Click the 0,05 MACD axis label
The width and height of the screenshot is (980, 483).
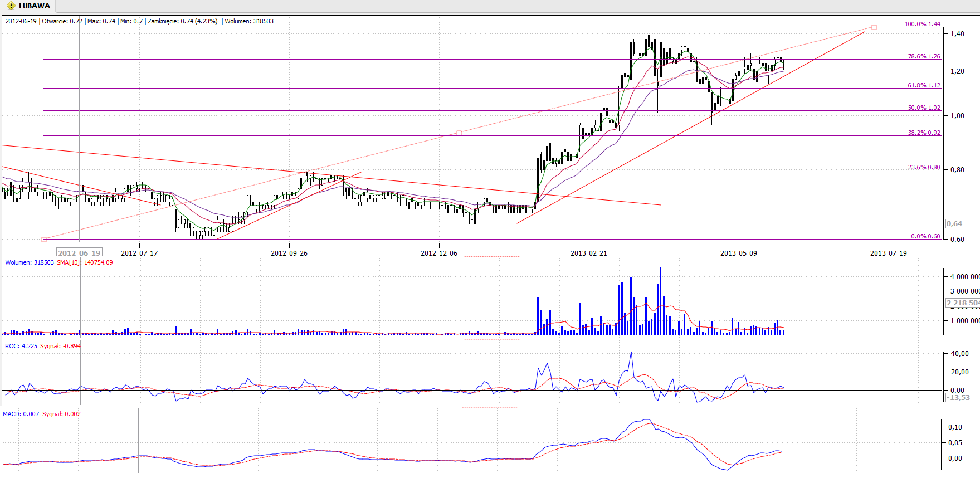tap(955, 443)
